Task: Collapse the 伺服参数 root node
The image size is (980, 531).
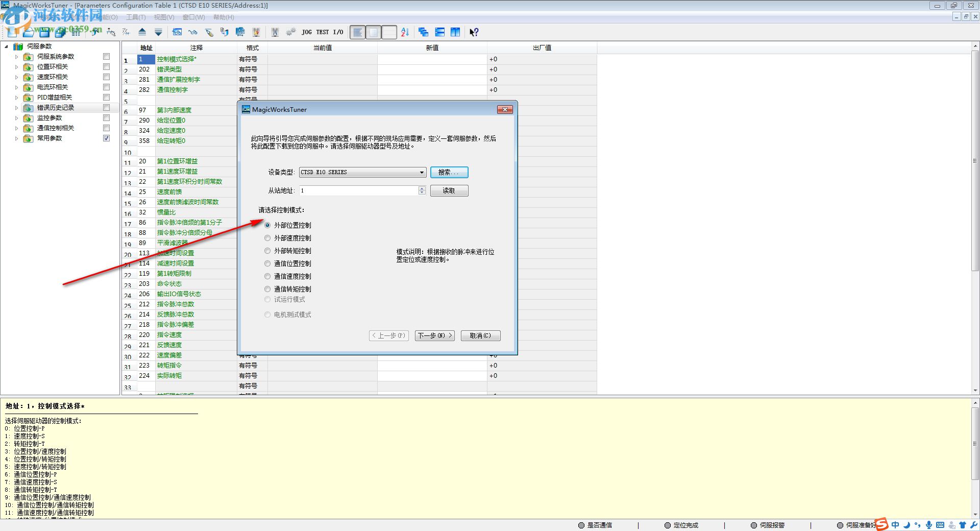Action: [6, 46]
